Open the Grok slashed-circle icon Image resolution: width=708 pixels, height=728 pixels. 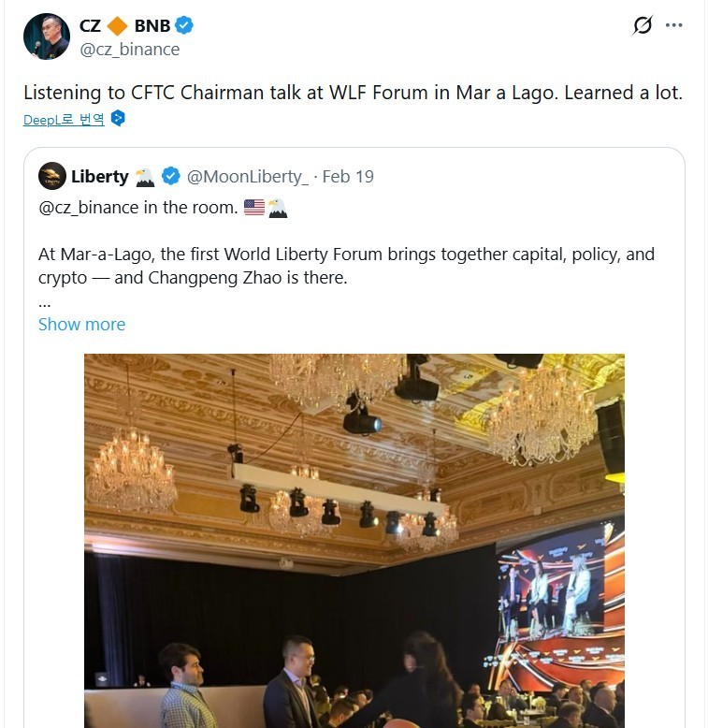pyautogui.click(x=642, y=25)
